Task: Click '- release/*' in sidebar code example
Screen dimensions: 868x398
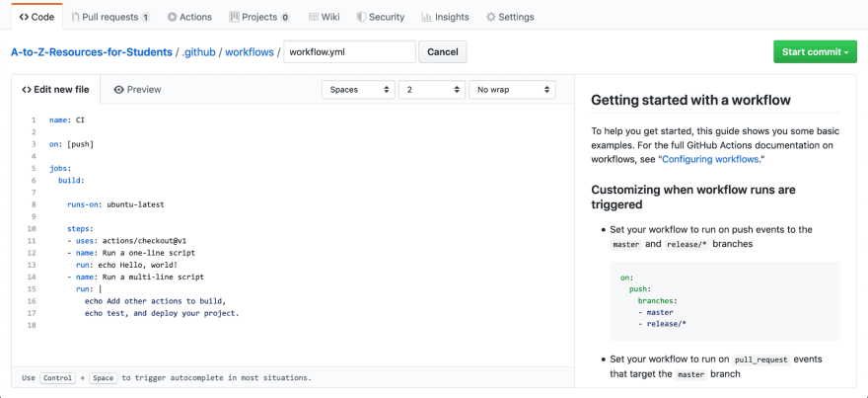Action: (x=662, y=325)
